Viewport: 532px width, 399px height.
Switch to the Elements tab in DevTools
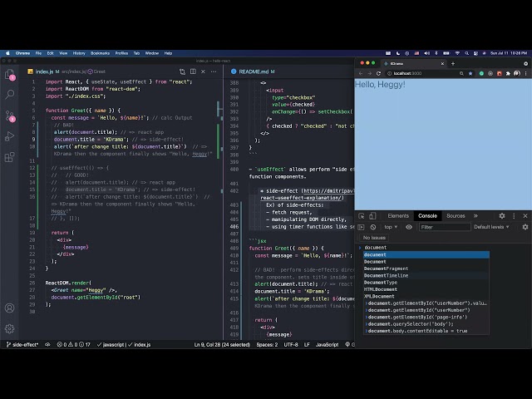(x=398, y=216)
